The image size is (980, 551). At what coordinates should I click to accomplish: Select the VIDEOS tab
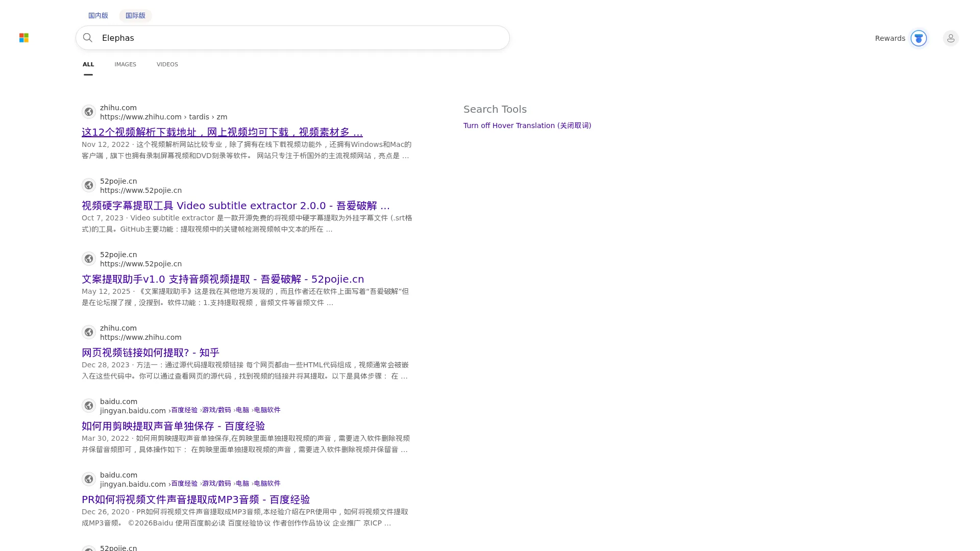pyautogui.click(x=167, y=64)
